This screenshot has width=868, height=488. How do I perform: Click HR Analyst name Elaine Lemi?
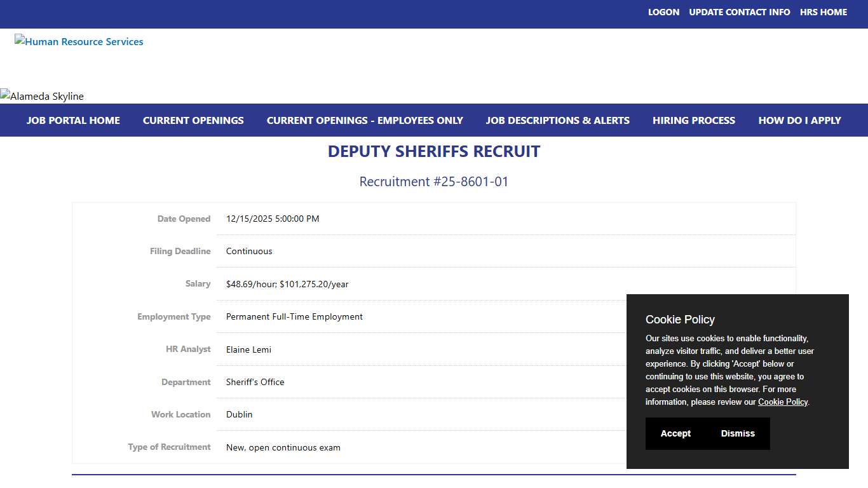tap(248, 349)
